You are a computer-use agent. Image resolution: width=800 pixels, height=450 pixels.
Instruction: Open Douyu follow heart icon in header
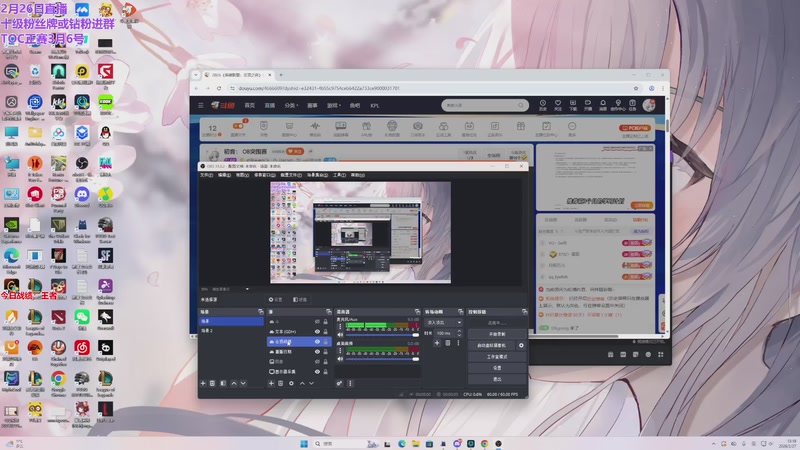(558, 105)
